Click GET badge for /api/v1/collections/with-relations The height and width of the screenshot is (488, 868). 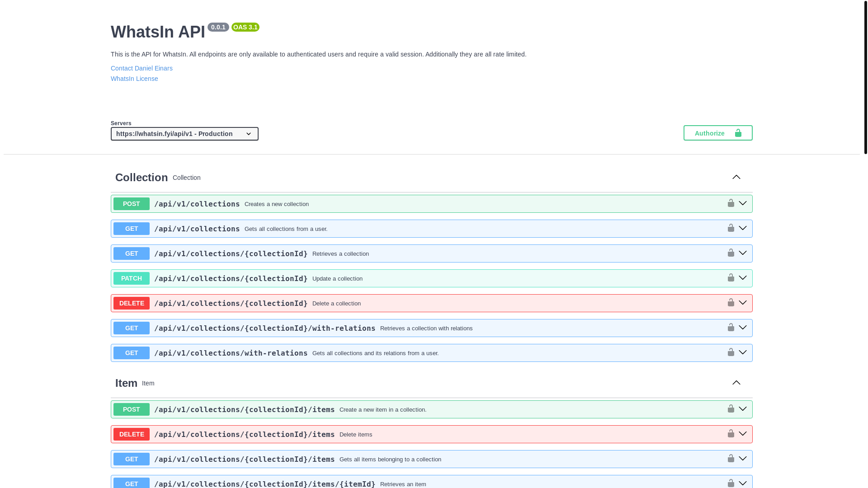(x=132, y=353)
